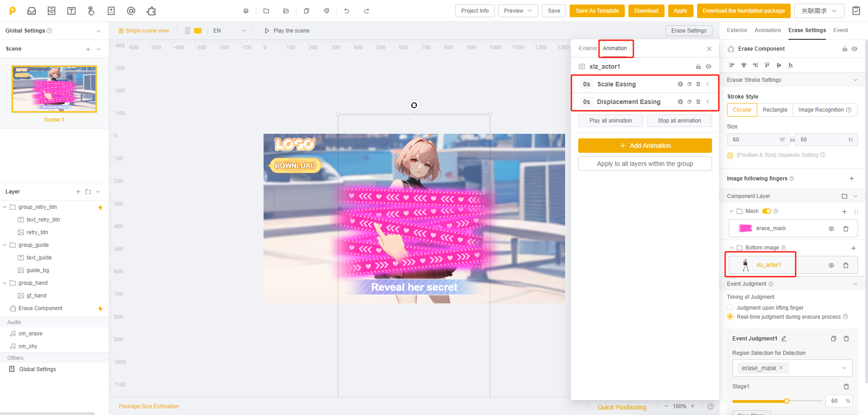Image resolution: width=868 pixels, height=415 pixels.
Task: Toggle visibility of xlz_actor1 bottom image
Action: (831, 265)
